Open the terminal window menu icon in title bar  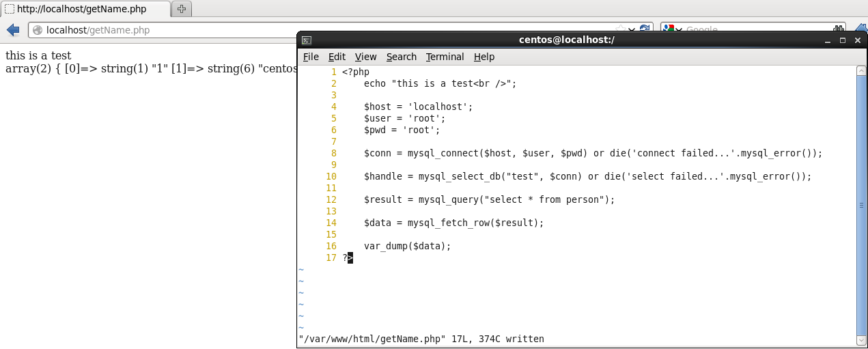(x=307, y=40)
